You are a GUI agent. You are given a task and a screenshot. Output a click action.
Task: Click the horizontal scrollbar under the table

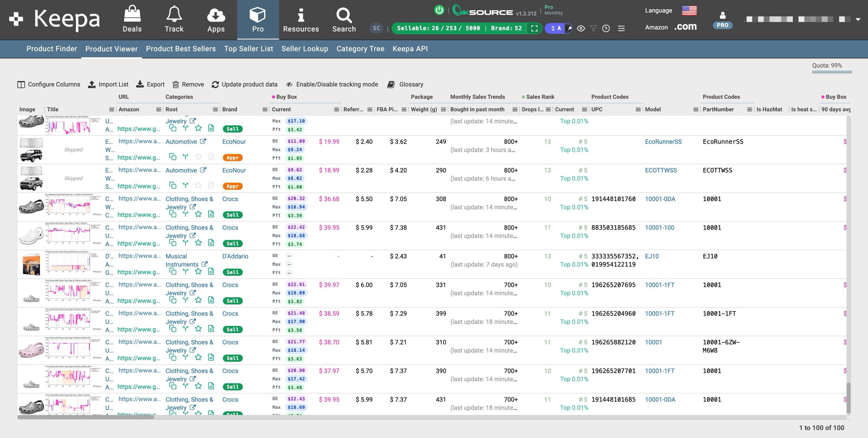coord(86,417)
